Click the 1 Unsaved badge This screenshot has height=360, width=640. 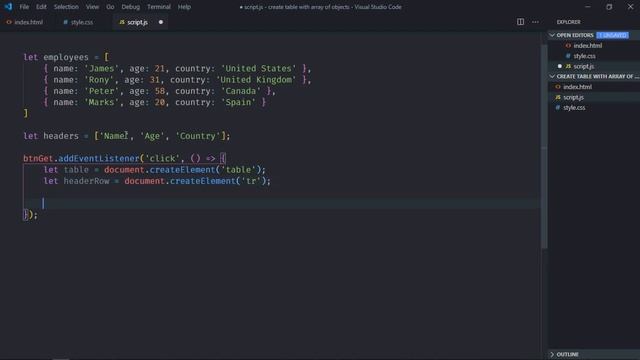click(613, 35)
